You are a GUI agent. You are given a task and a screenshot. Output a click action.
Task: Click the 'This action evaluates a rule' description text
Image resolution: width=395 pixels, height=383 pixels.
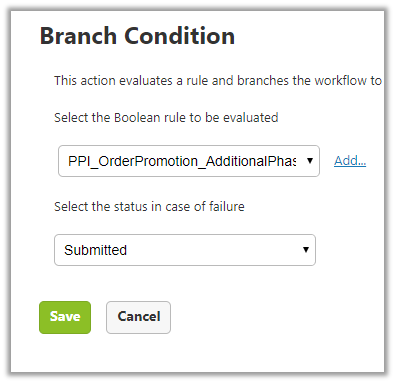[218, 81]
